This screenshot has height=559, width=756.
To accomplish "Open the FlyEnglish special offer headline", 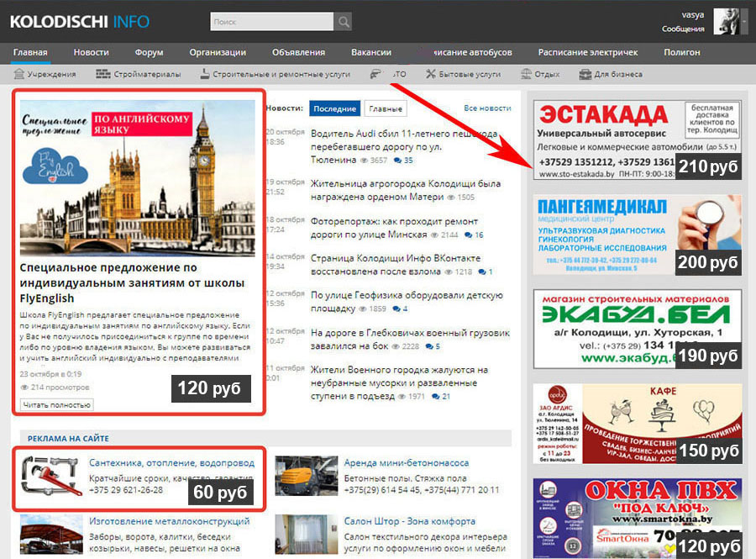I will coord(132,283).
